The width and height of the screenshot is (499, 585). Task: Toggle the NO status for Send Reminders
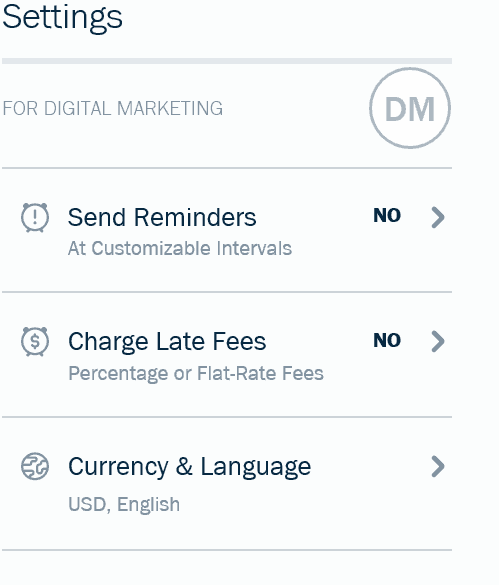pyautogui.click(x=387, y=216)
